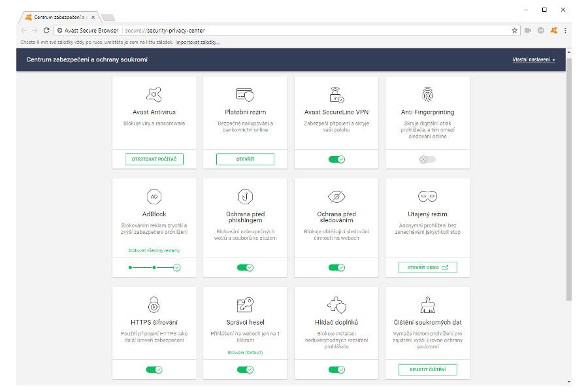This screenshot has height=392, width=588.
Task: Disable the Ochrana před phishingem toggle
Action: pyautogui.click(x=245, y=267)
